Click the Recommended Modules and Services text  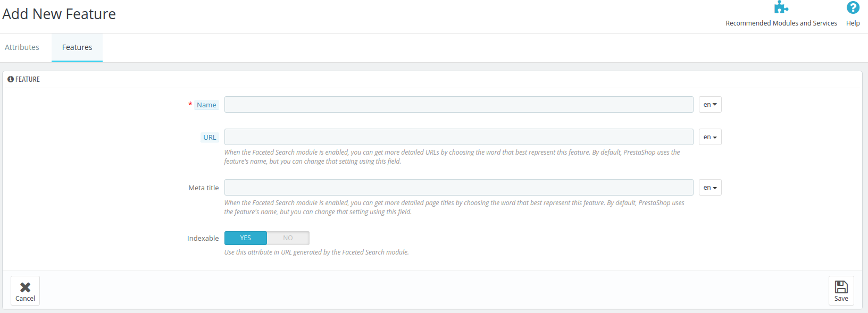point(781,23)
